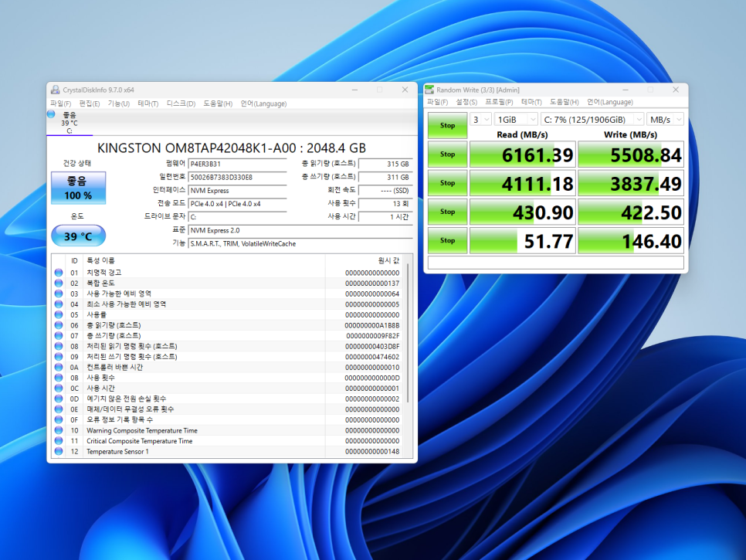Stop all benchmark tests with top Stop button

click(447, 126)
